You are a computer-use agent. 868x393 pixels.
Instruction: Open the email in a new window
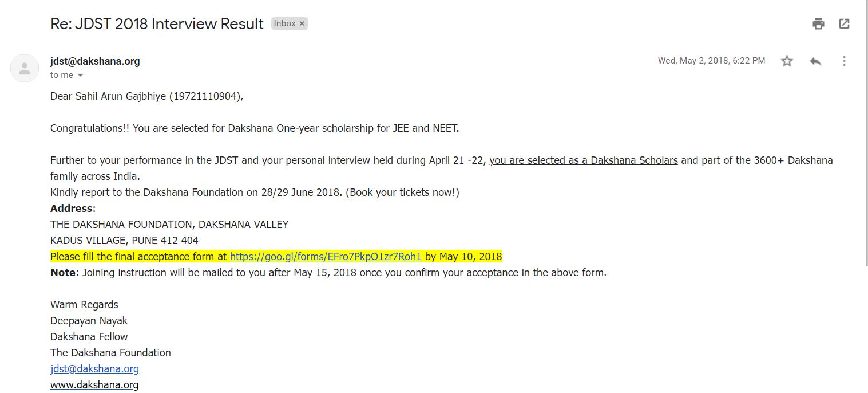click(844, 23)
